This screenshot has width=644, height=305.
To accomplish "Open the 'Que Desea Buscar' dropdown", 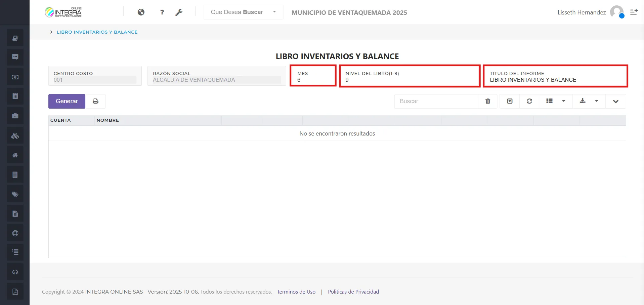I will [x=243, y=12].
